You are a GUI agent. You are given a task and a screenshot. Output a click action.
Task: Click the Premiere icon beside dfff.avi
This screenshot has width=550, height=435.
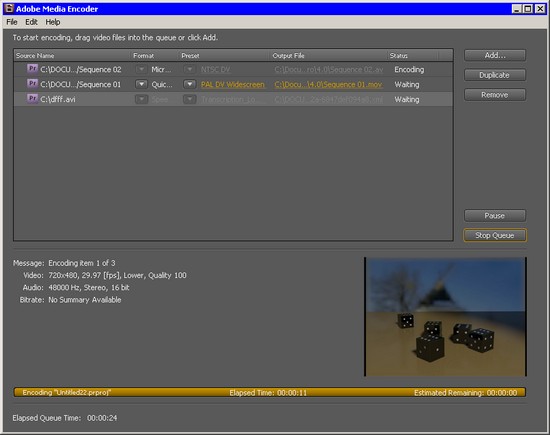(x=32, y=99)
